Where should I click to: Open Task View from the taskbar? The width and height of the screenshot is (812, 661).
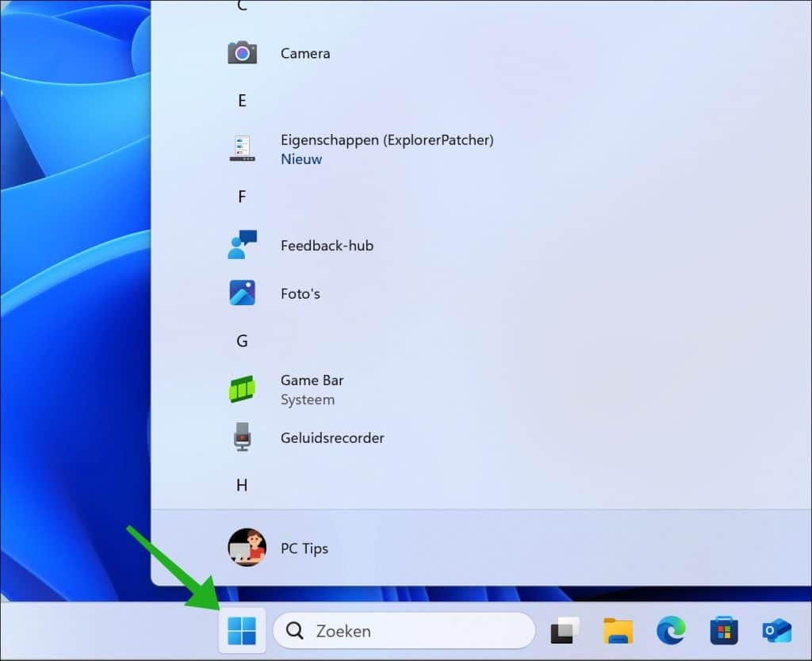pos(565,631)
